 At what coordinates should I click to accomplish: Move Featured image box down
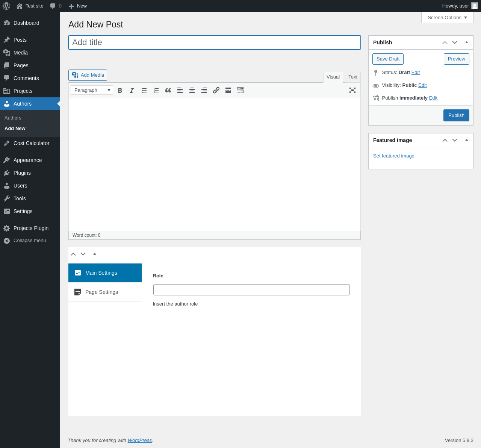click(x=455, y=140)
